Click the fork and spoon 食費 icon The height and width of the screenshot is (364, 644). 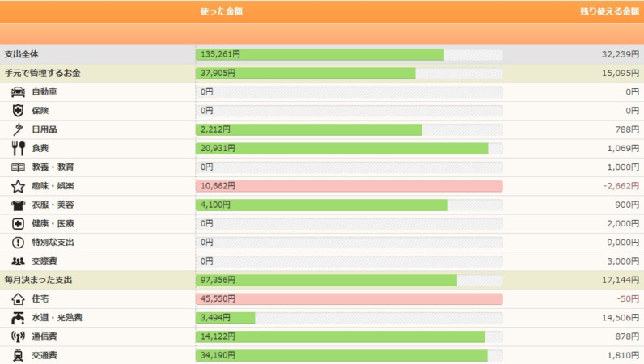pos(18,148)
